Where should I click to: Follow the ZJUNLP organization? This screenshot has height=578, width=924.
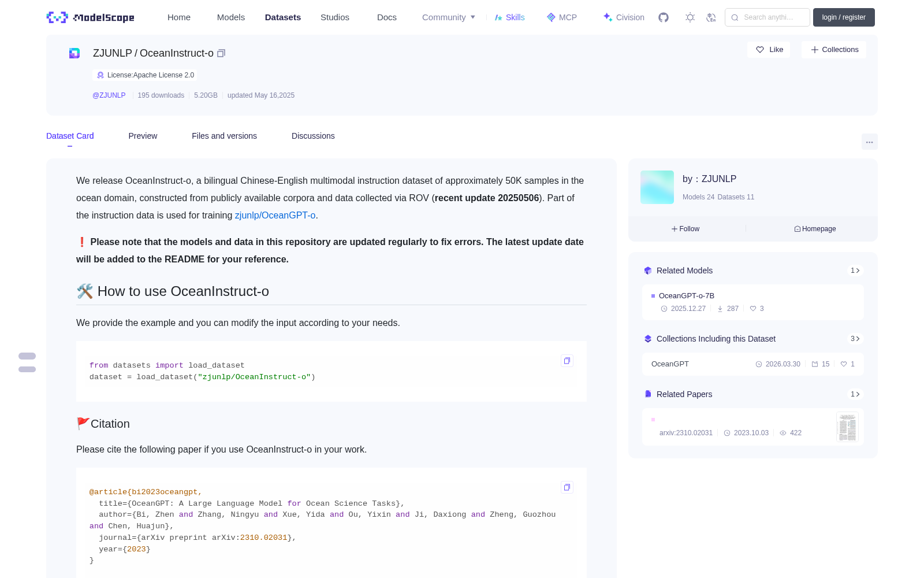point(685,229)
